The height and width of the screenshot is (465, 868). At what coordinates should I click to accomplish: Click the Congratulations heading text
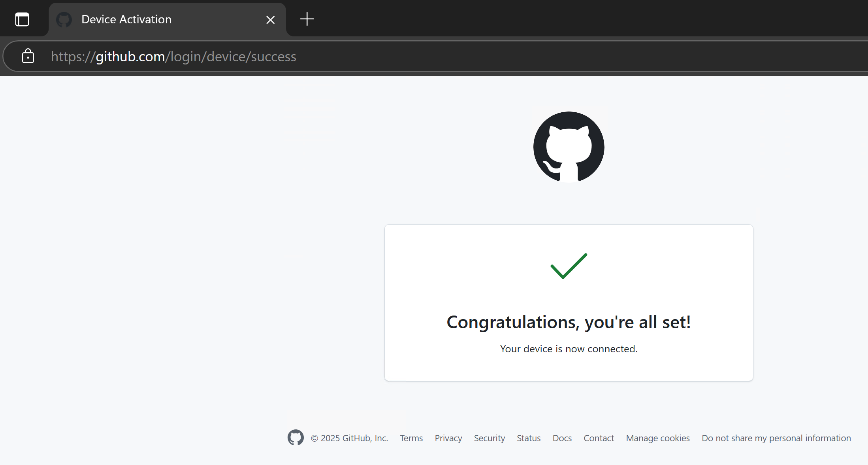pyautogui.click(x=569, y=322)
